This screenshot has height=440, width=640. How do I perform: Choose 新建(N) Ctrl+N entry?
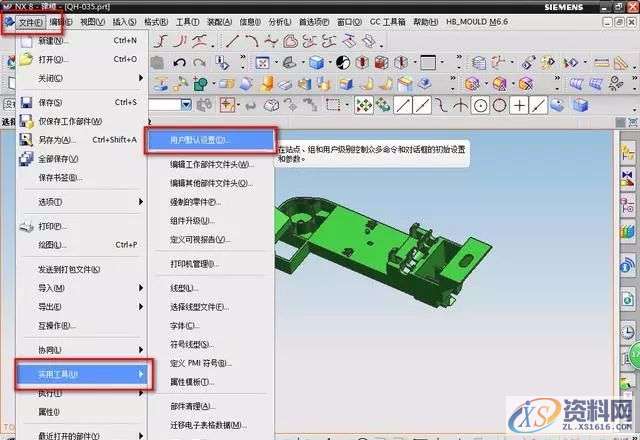tap(81, 40)
